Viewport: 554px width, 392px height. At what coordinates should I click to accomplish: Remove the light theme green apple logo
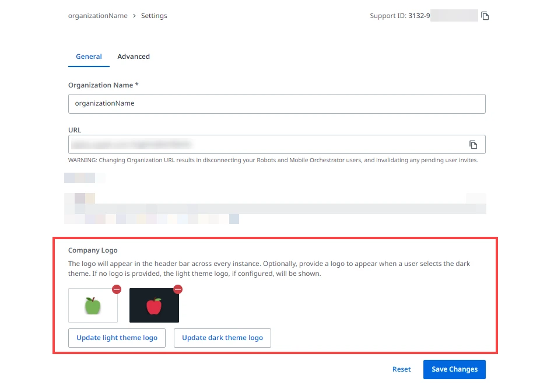(117, 289)
